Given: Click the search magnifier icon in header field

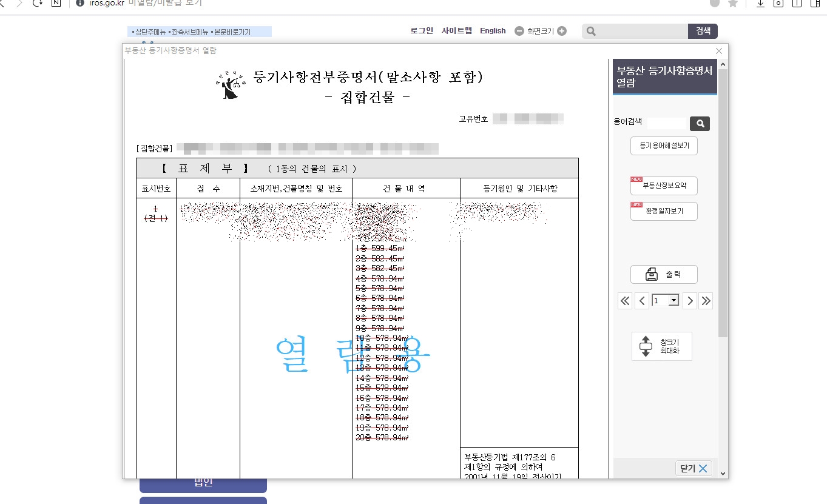Looking at the screenshot, I should pos(591,31).
